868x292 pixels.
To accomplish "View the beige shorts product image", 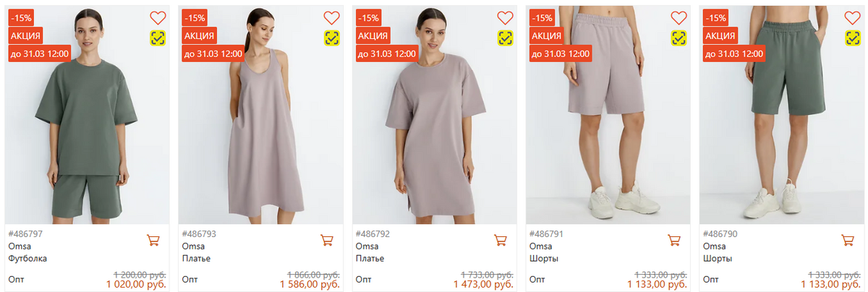I will pyautogui.click(x=606, y=137).
